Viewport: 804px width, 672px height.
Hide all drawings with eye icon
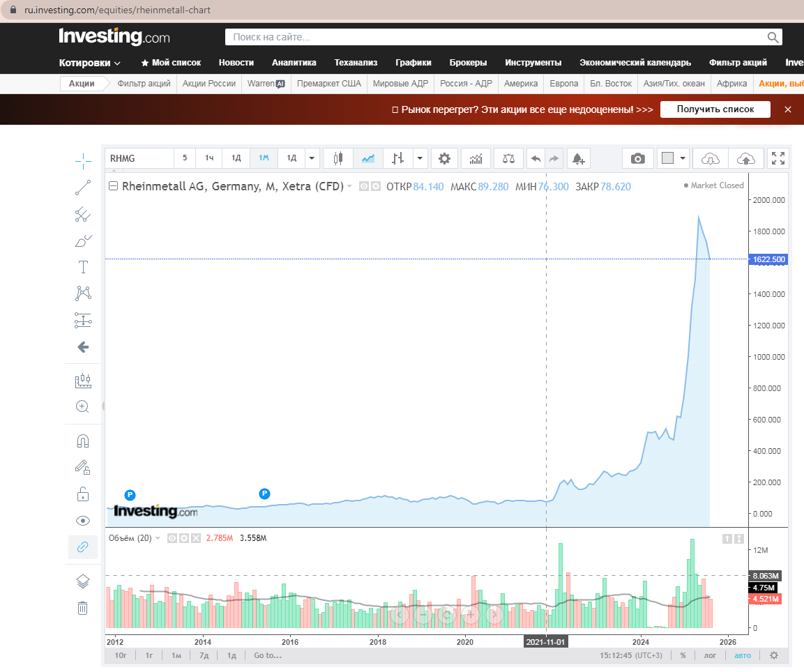(82, 521)
